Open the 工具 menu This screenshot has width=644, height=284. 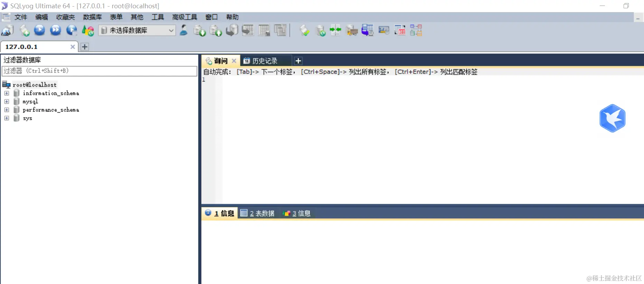[x=158, y=17]
